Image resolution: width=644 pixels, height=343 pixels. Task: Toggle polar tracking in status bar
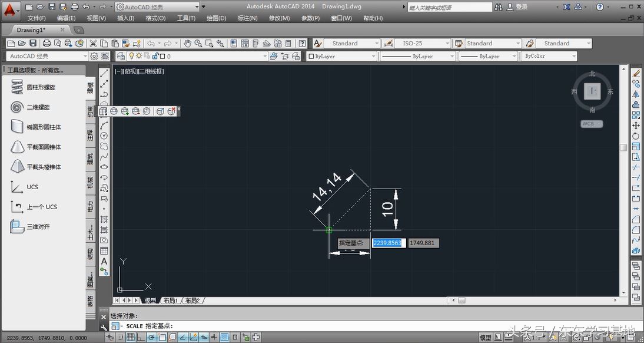(151, 338)
